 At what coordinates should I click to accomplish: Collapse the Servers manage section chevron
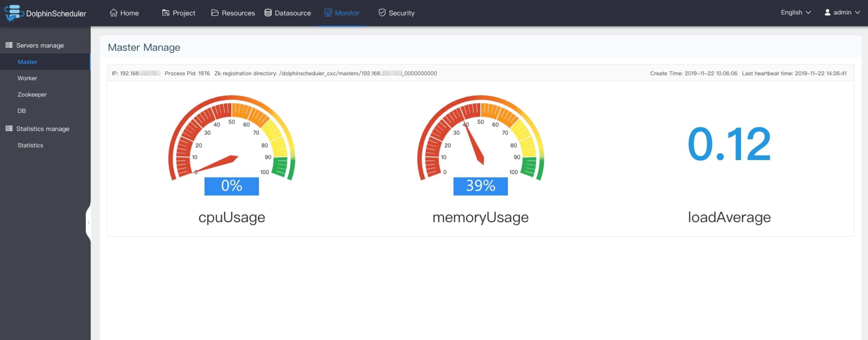[x=83, y=45]
